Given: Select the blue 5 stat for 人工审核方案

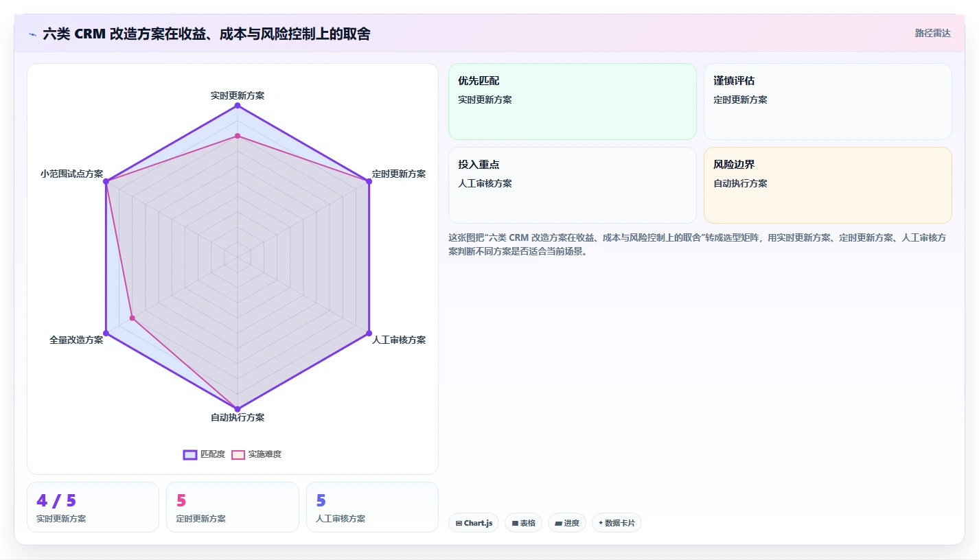Looking at the screenshot, I should 372,507.
